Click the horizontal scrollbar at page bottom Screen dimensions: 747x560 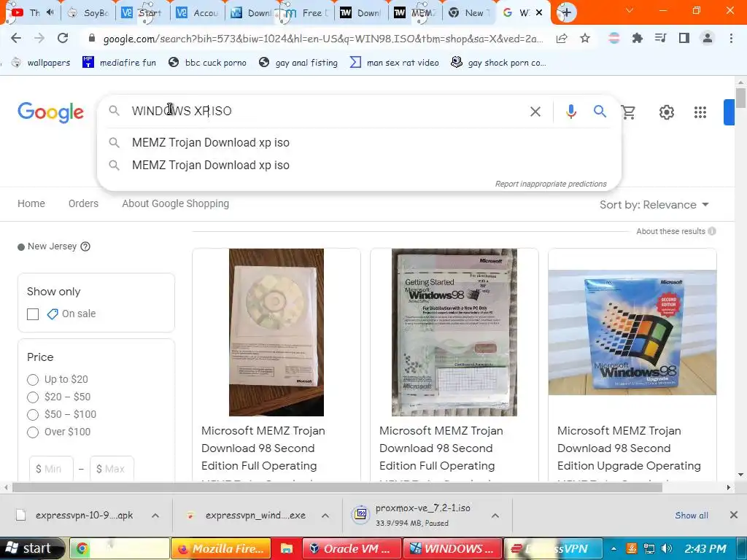pos(337,487)
